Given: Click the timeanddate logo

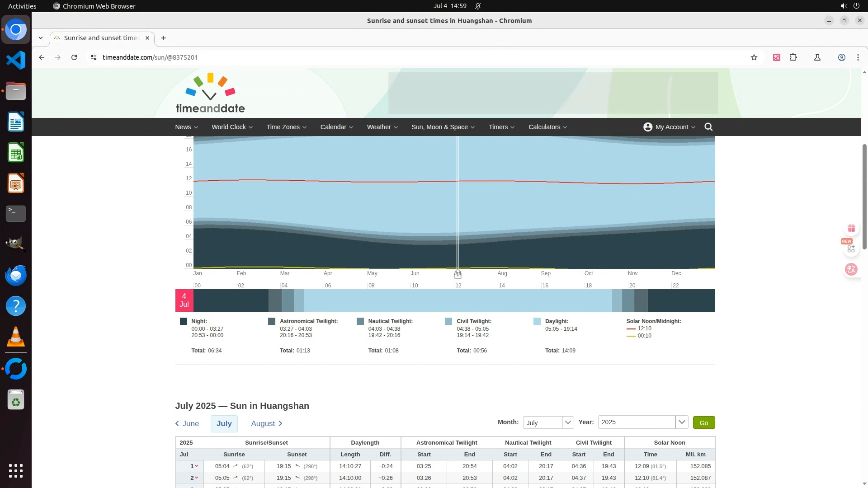Looking at the screenshot, I should pyautogui.click(x=210, y=94).
